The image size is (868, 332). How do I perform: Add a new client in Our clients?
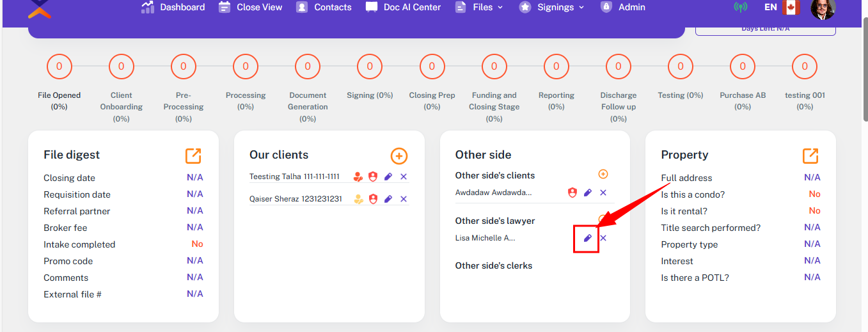398,156
